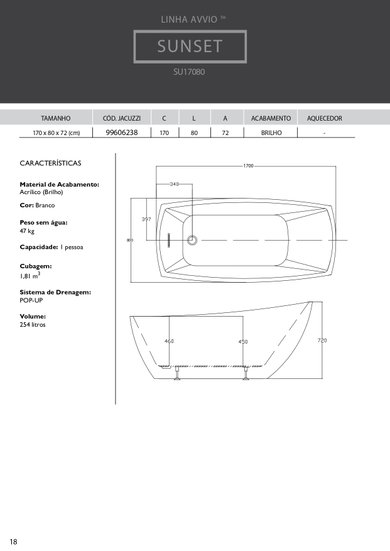
Task: Select the product code 99606238
Action: [122, 132]
